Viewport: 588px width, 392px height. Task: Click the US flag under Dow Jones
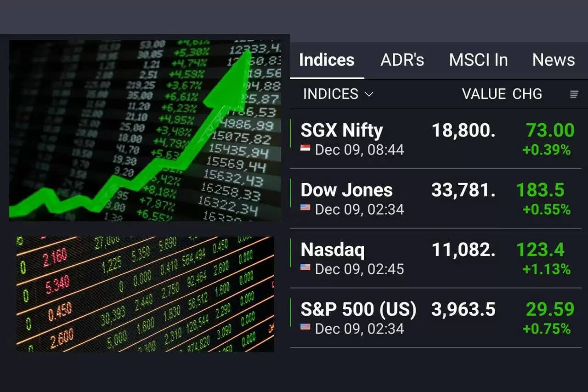[305, 208]
